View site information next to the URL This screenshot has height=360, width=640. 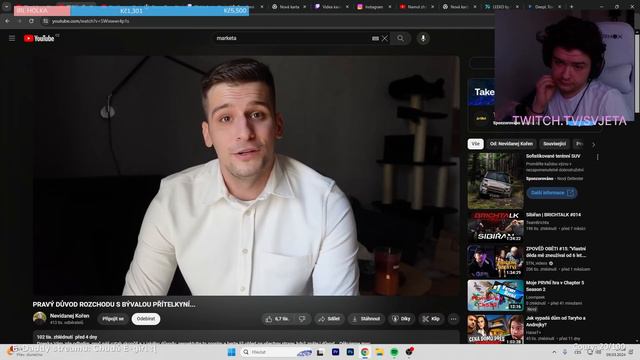pos(46,21)
